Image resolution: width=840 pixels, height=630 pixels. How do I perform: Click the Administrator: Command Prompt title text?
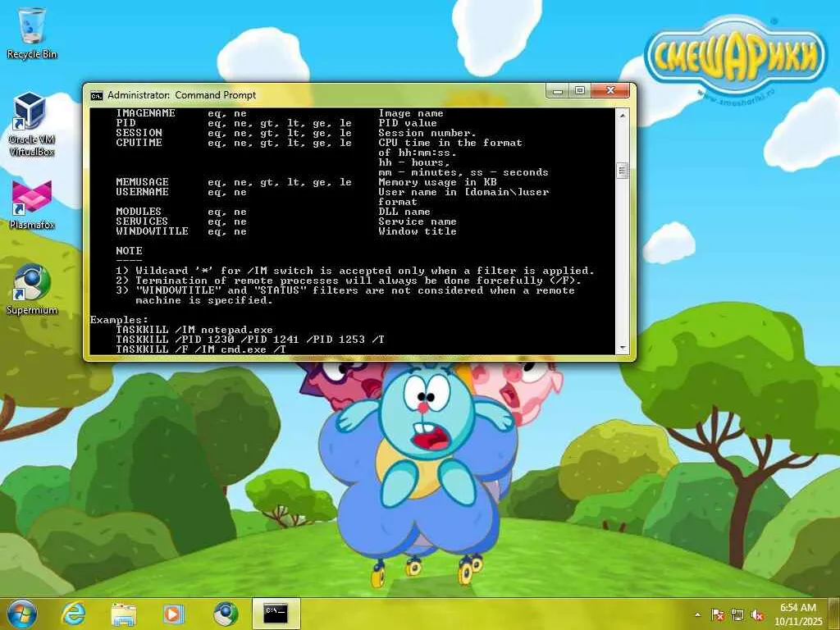pyautogui.click(x=181, y=95)
